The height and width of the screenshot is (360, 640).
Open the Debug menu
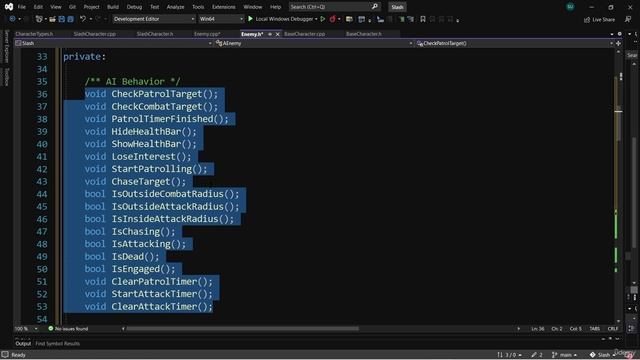click(134, 7)
